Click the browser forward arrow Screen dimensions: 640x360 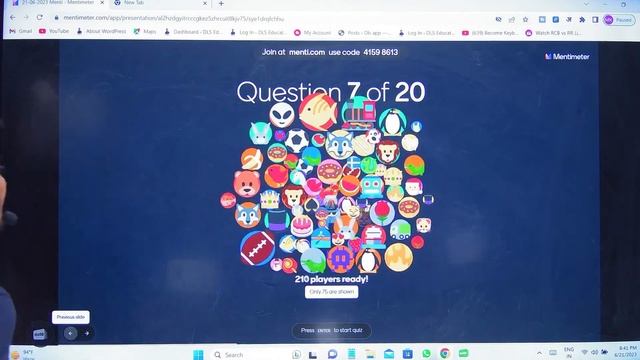(x=26, y=18)
